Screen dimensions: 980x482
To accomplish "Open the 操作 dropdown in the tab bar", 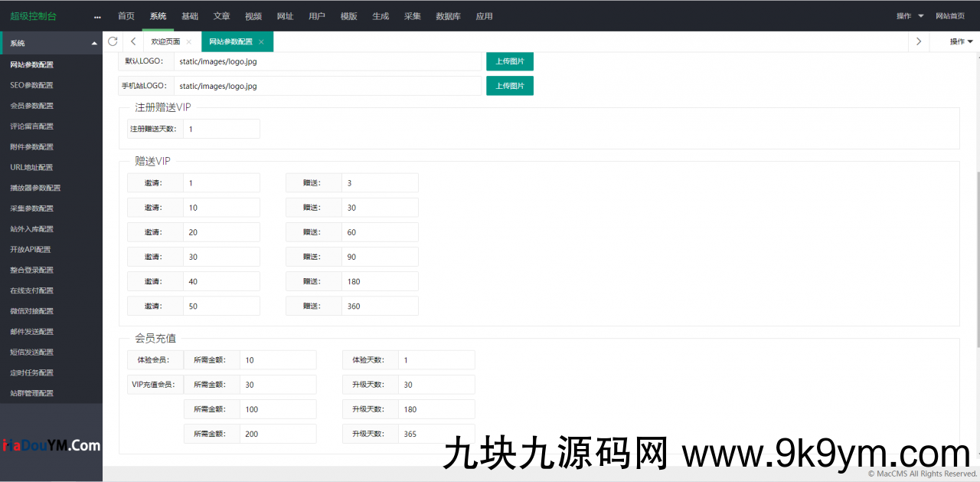I will [x=959, y=41].
